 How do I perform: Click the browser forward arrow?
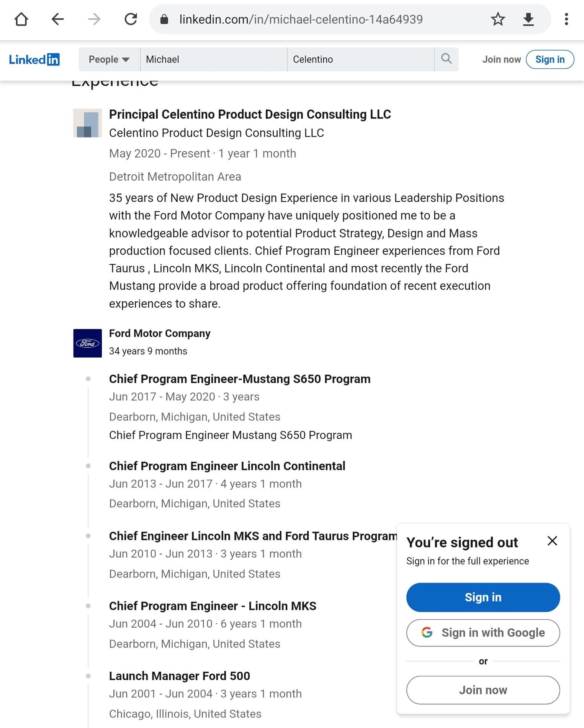pyautogui.click(x=94, y=19)
